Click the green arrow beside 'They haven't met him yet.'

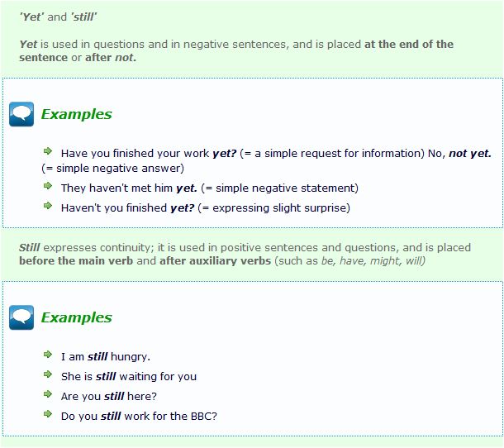49,187
